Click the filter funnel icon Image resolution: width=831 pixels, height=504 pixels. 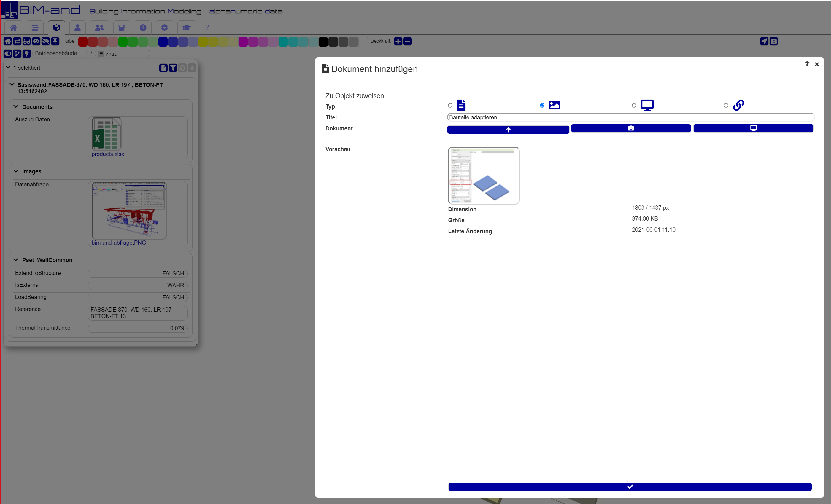click(173, 68)
